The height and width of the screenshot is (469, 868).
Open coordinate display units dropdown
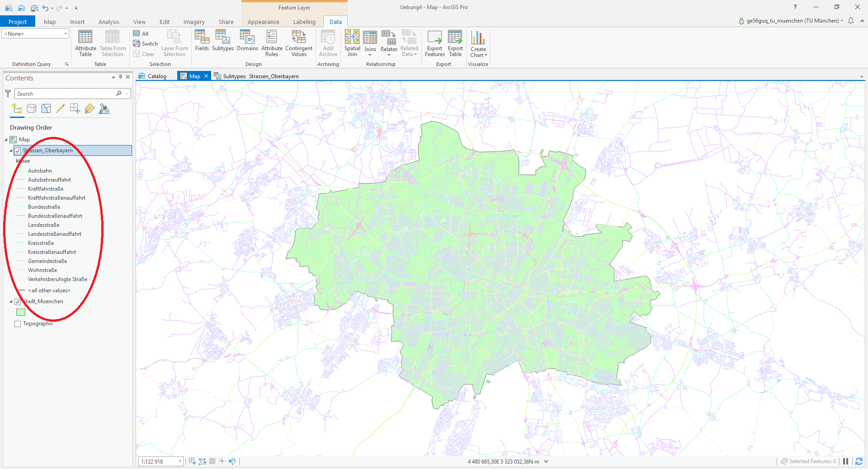pos(546,461)
